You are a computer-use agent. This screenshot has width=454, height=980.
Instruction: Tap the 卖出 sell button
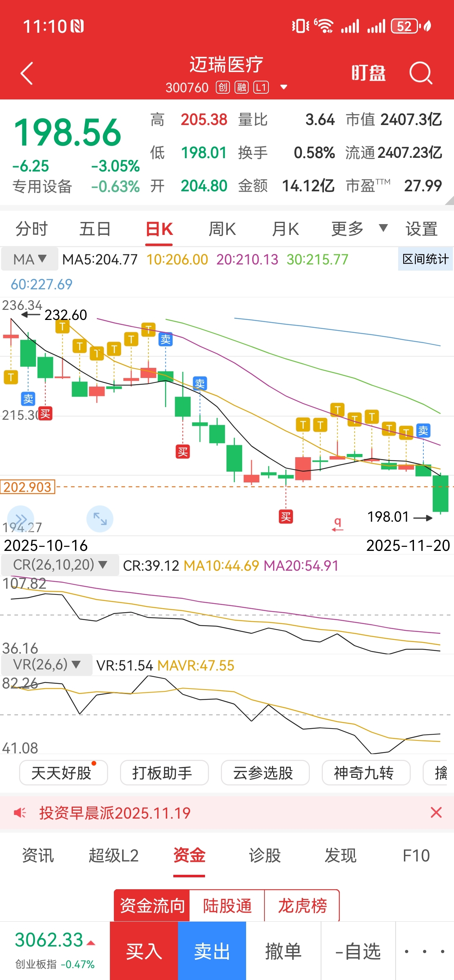pyautogui.click(x=212, y=951)
